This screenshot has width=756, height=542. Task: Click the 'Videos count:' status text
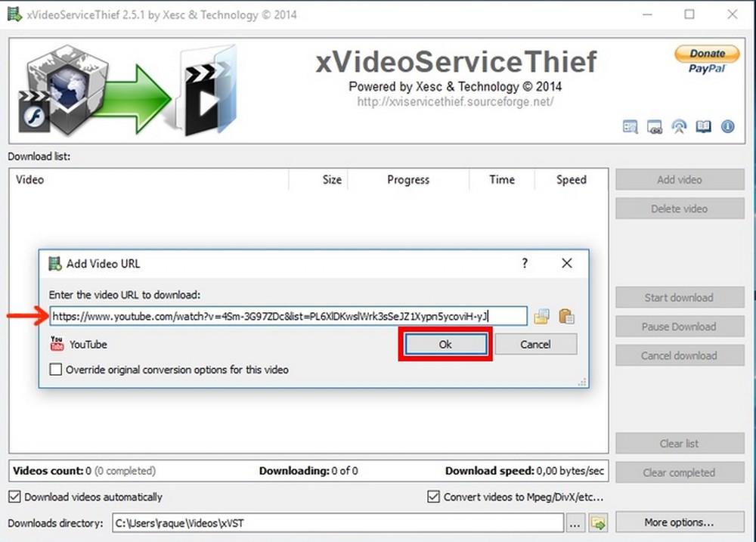click(48, 471)
